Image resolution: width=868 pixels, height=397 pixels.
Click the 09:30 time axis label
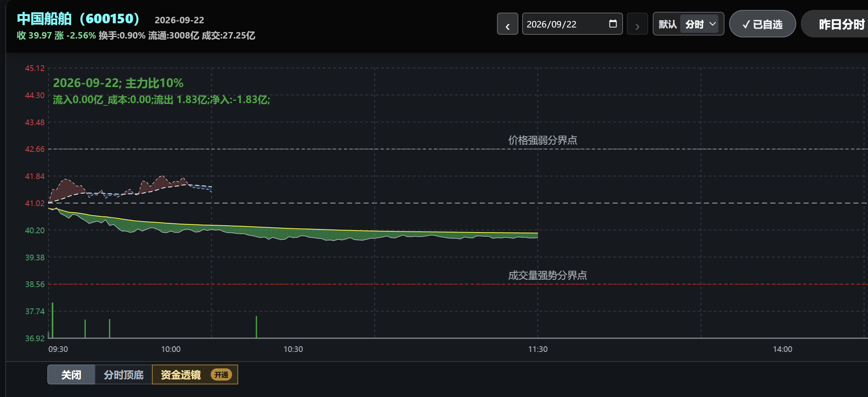pos(58,349)
